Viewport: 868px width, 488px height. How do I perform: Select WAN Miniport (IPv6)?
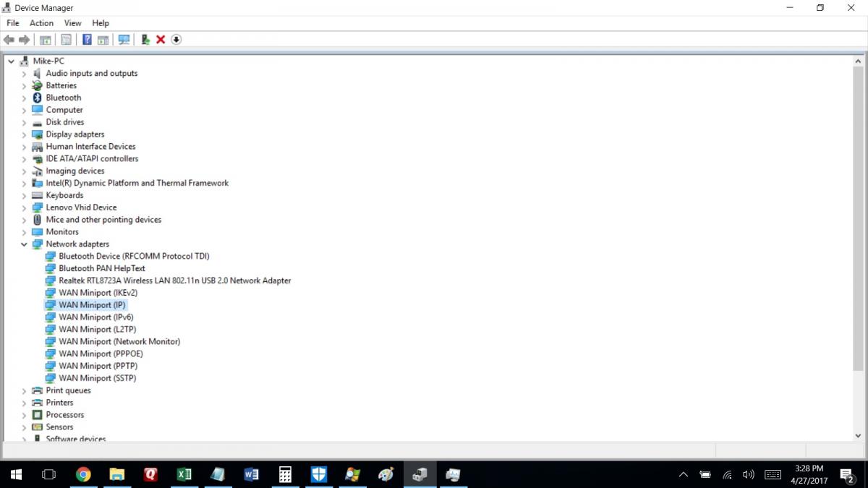click(x=96, y=317)
